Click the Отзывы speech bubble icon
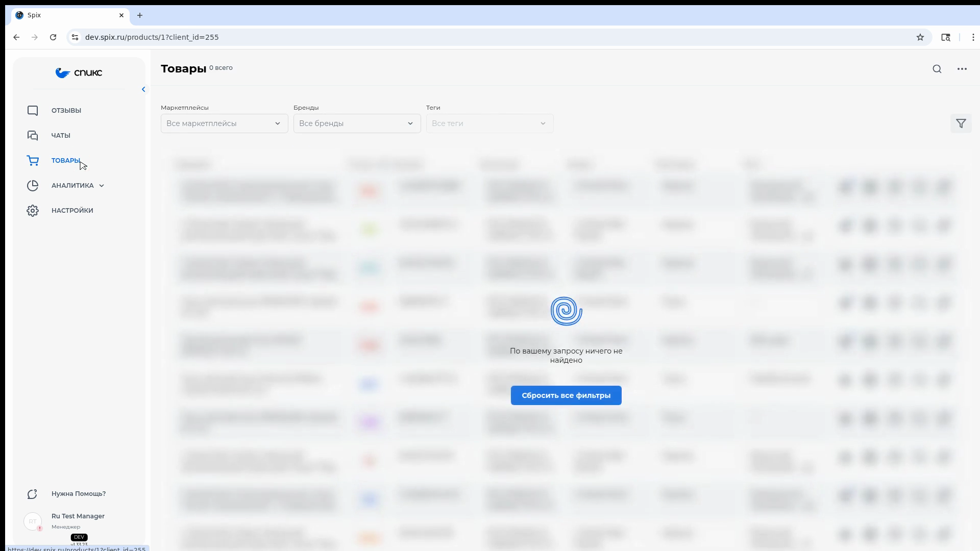This screenshot has height=551, width=980. tap(33, 111)
